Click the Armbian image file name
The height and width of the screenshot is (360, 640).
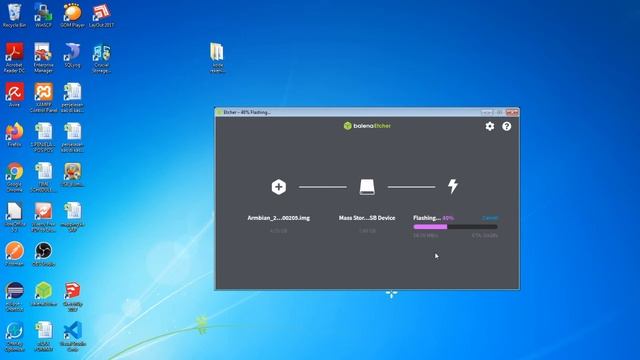coord(278,218)
